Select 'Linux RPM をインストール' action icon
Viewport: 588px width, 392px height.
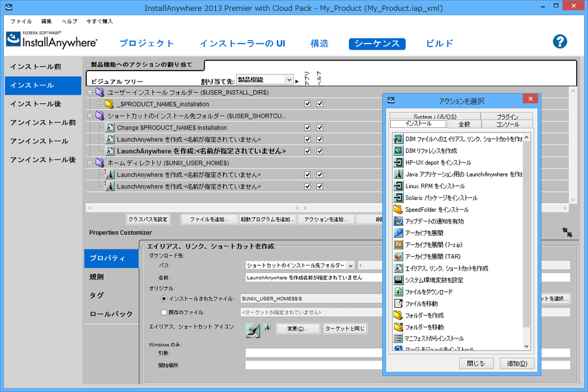pyautogui.click(x=398, y=186)
